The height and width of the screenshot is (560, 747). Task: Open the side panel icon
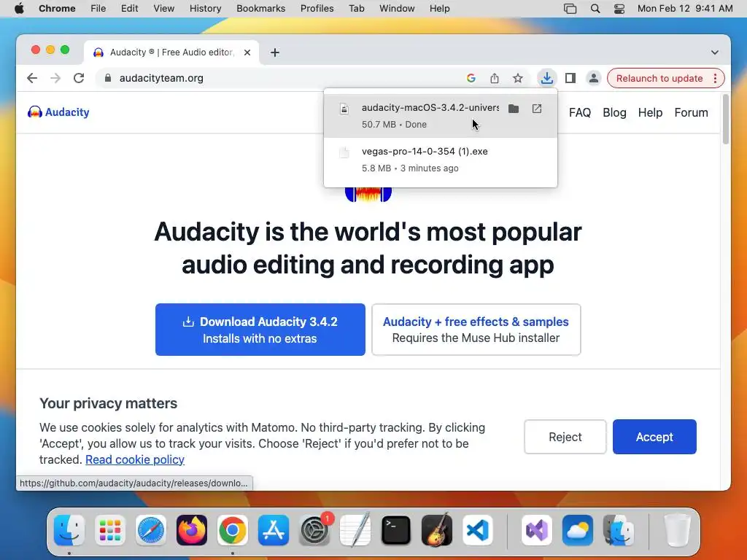(570, 78)
